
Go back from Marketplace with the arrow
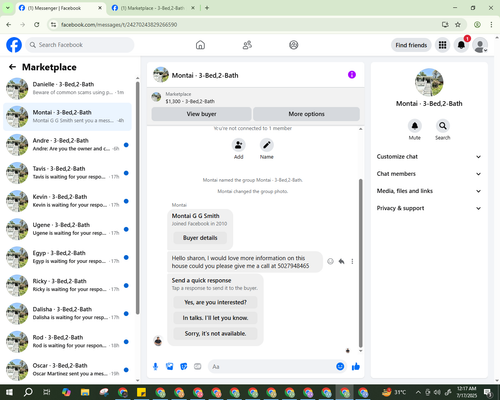[13, 67]
